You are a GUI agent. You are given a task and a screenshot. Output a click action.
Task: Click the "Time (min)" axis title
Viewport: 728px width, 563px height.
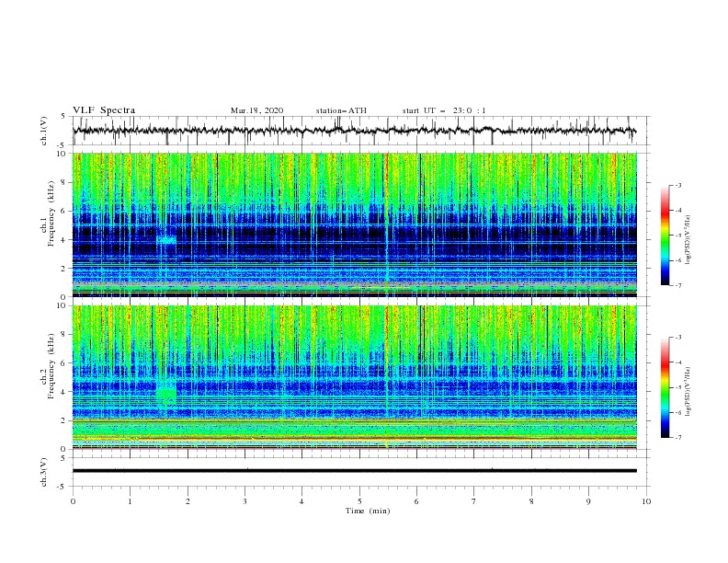point(368,511)
